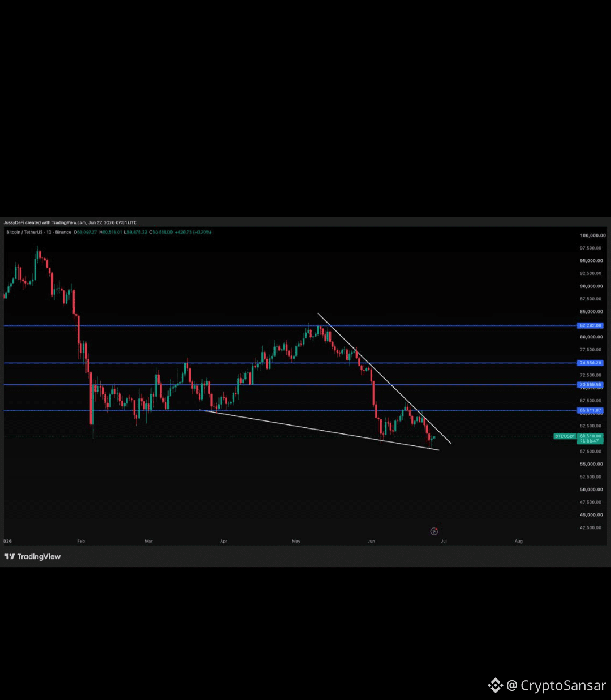Viewport: 611px width, 700px height.
Task: Click the Bitcoin / TetherUS chart title
Action: click(x=38, y=232)
